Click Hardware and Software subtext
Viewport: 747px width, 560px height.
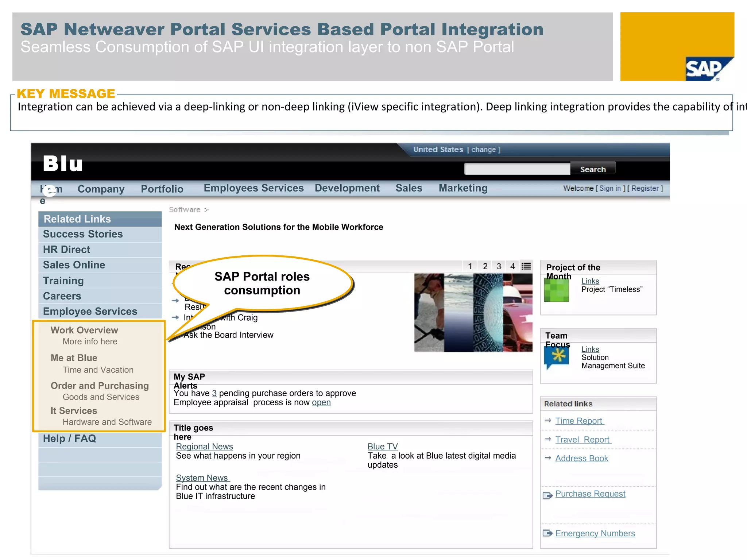pos(107,422)
